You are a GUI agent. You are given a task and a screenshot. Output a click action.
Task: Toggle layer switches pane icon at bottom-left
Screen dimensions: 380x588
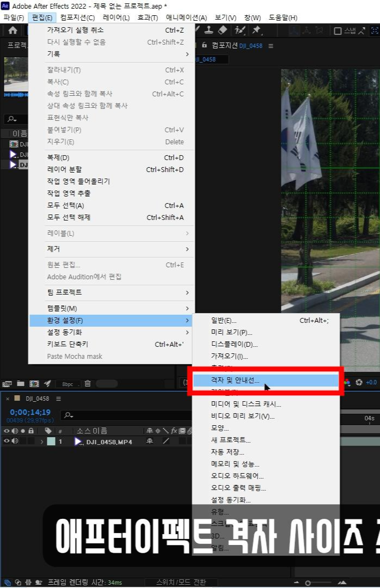tap(8, 583)
